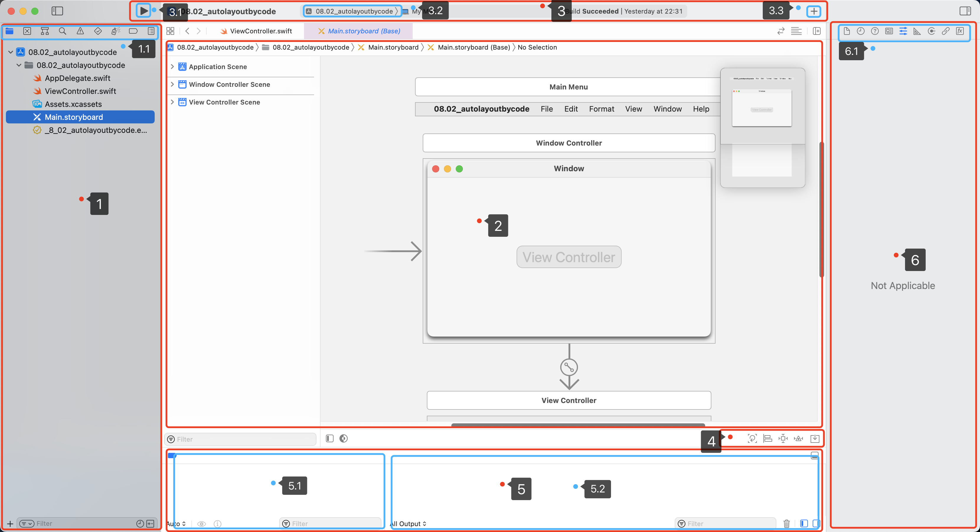This screenshot has width=980, height=532.
Task: Open the Embed In canvas button
Action: pyautogui.click(x=815, y=438)
